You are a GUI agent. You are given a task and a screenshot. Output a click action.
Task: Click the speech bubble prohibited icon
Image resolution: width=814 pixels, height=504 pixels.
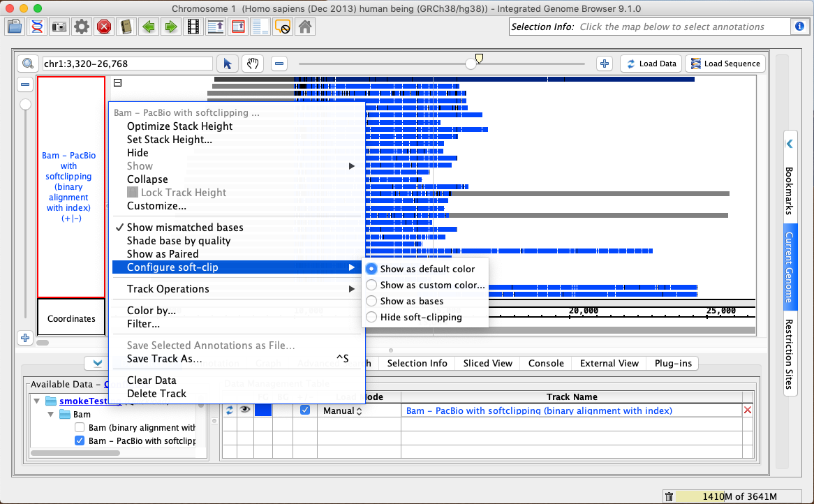coord(283,27)
